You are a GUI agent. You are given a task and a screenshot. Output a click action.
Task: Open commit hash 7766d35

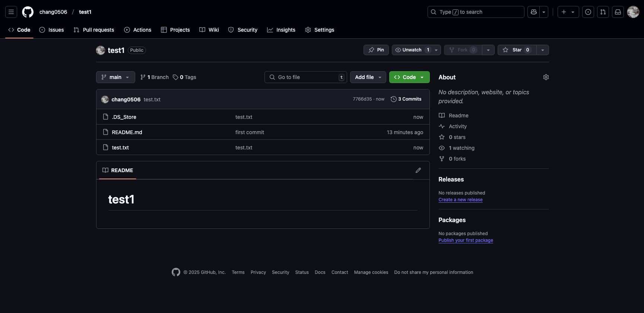362,99
